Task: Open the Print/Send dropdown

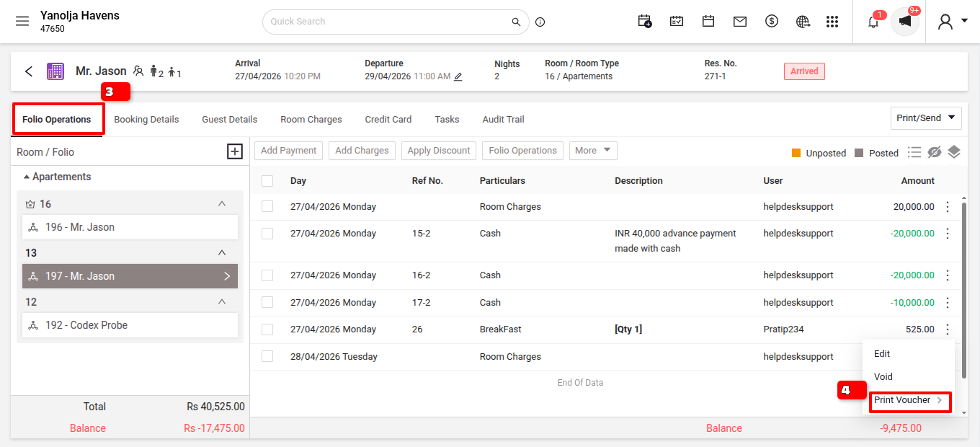Action: [926, 118]
